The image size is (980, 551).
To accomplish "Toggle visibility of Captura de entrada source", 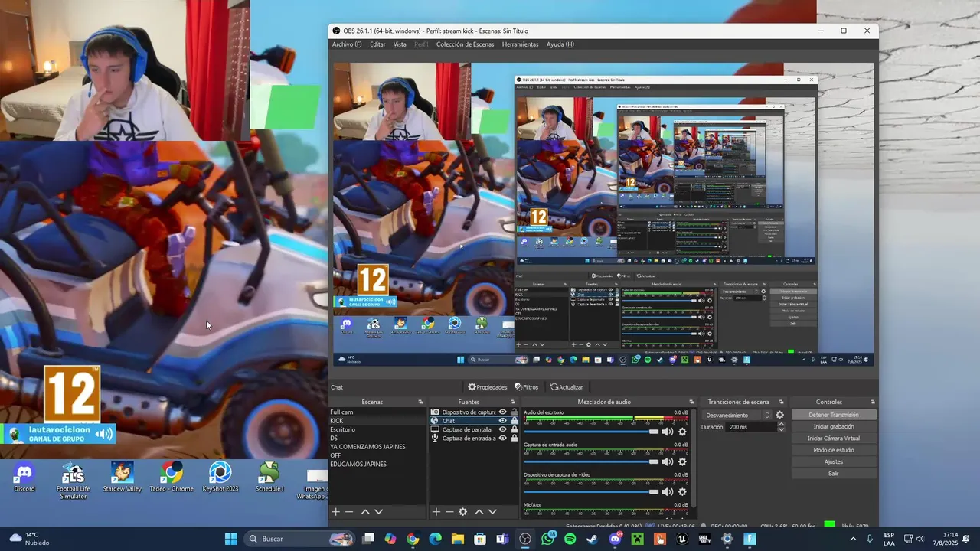I will click(x=503, y=439).
